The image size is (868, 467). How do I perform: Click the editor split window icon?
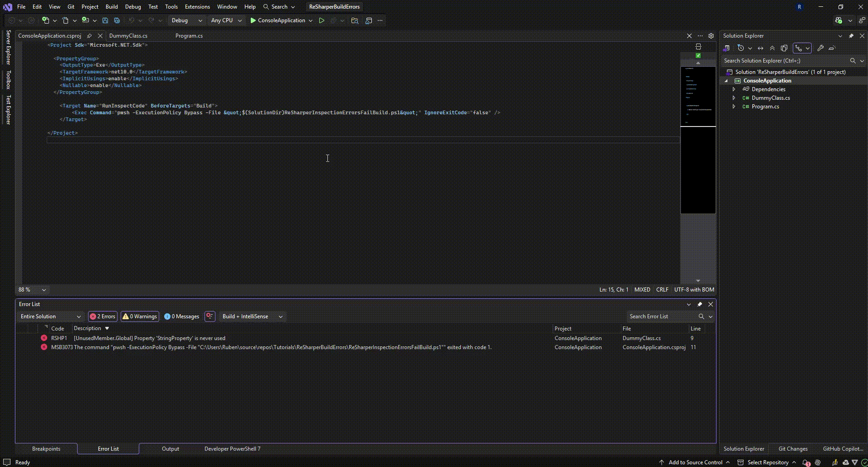698,47
